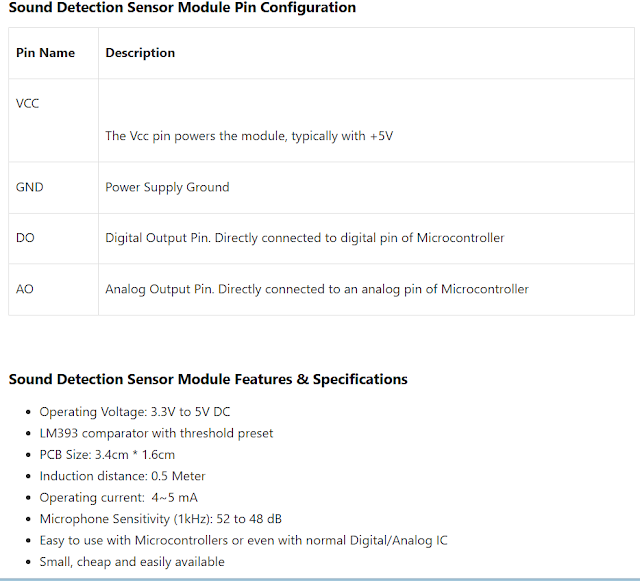Click the Induction distance bullet item

[122, 476]
